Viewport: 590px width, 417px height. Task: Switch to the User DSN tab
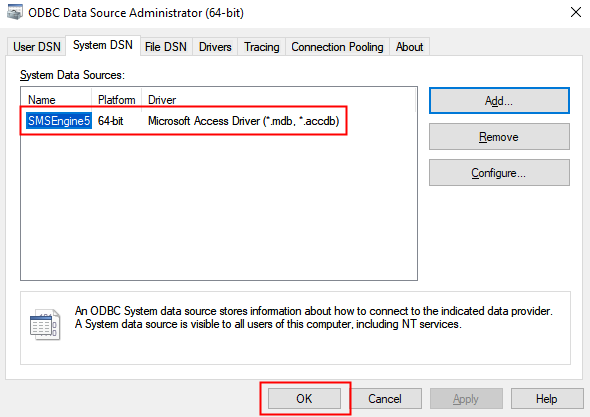click(36, 47)
